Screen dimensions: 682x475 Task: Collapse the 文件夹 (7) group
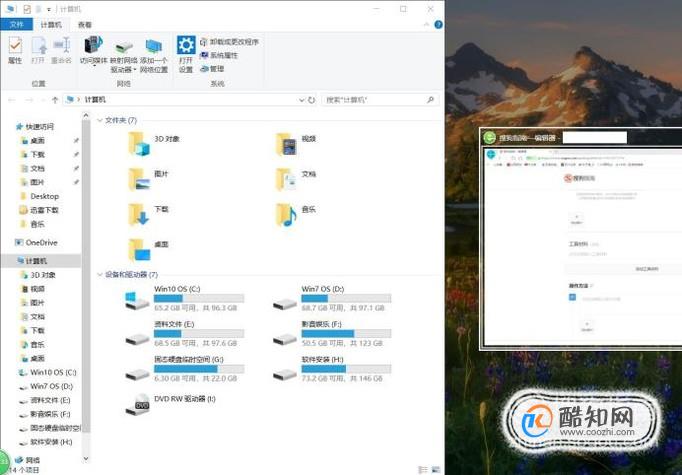(x=100, y=120)
